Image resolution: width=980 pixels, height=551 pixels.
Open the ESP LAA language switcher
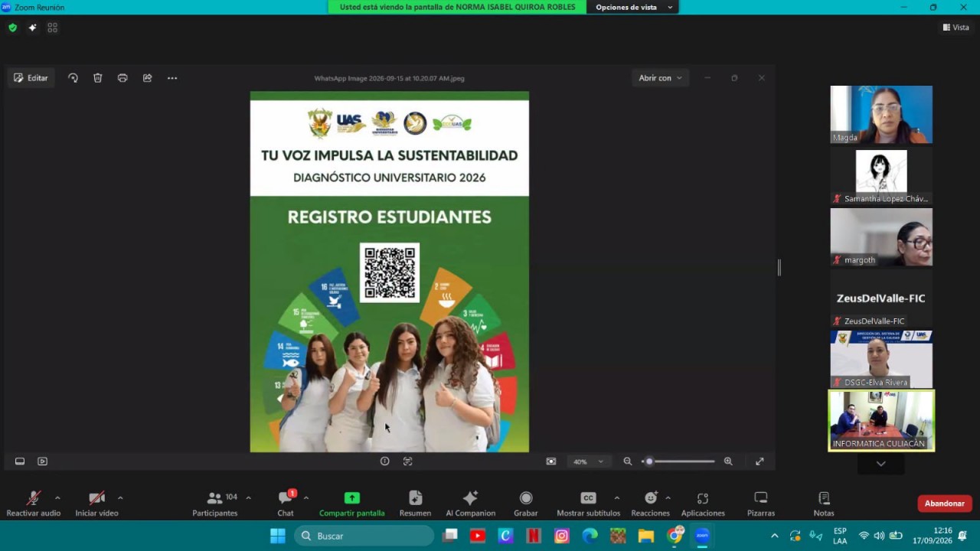tap(840, 536)
